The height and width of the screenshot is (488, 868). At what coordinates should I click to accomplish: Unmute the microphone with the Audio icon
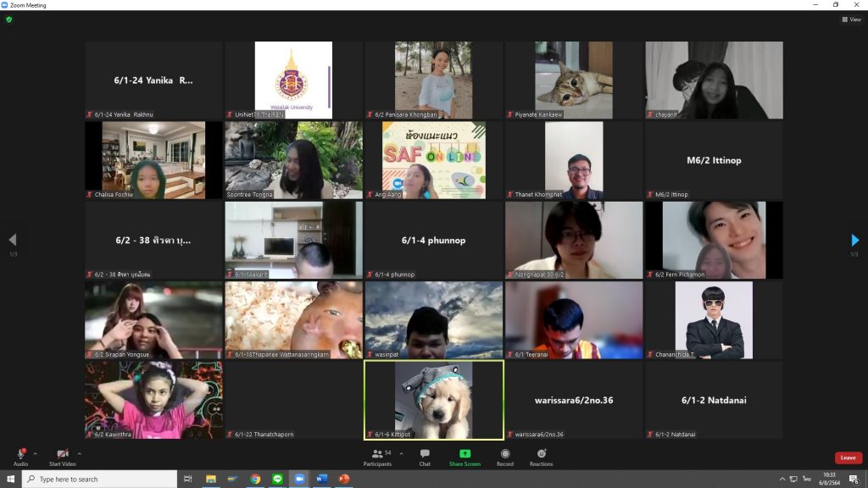(x=20, y=455)
